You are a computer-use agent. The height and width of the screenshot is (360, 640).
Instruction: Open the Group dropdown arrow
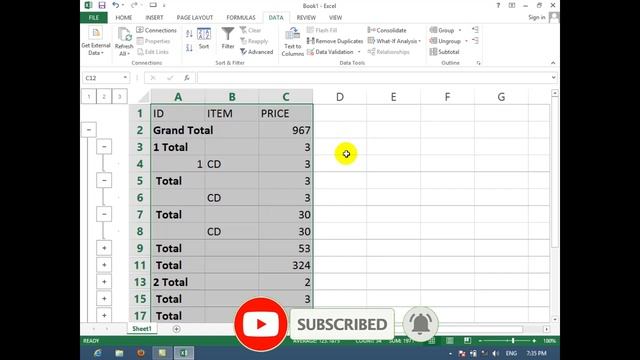tap(460, 30)
